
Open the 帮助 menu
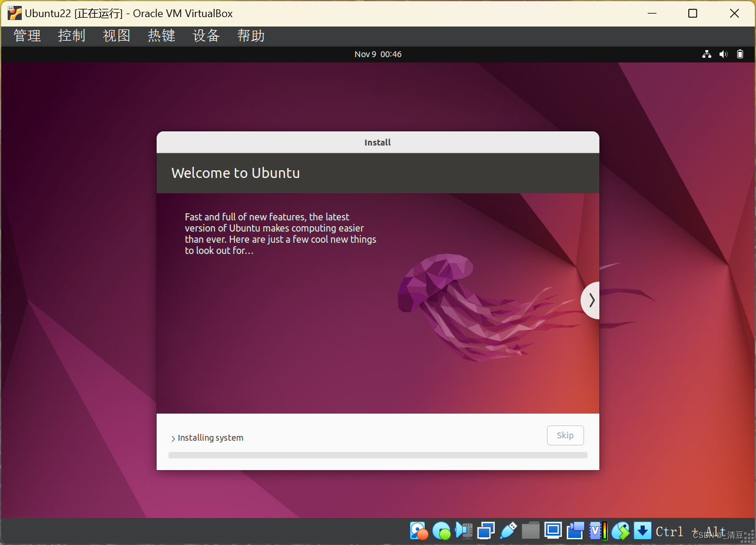coord(251,36)
